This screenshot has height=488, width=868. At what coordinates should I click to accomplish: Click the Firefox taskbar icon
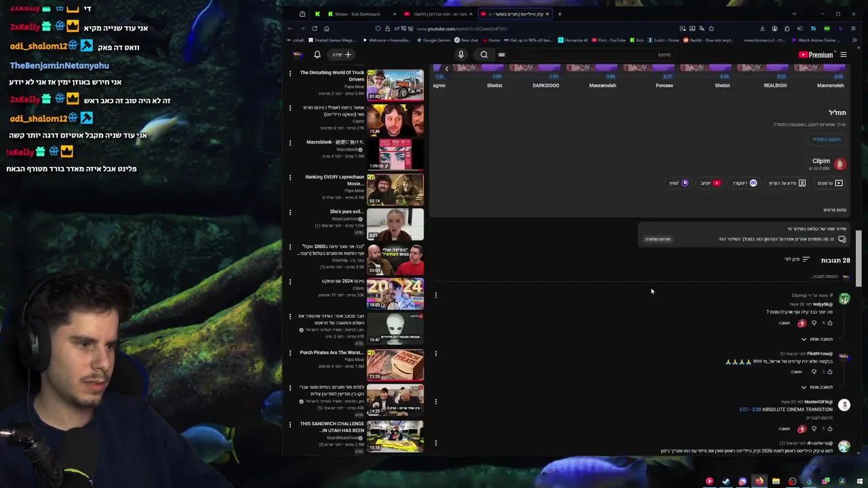[x=759, y=481]
